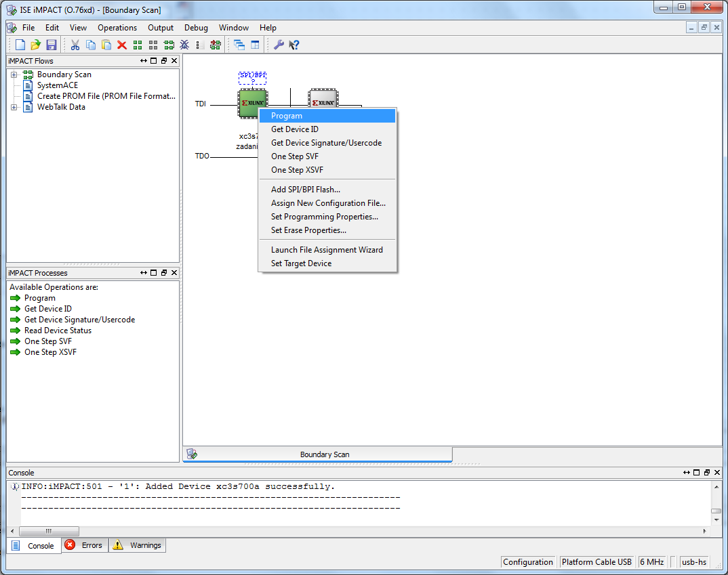
Task: Open the View menu
Action: pyautogui.click(x=78, y=28)
